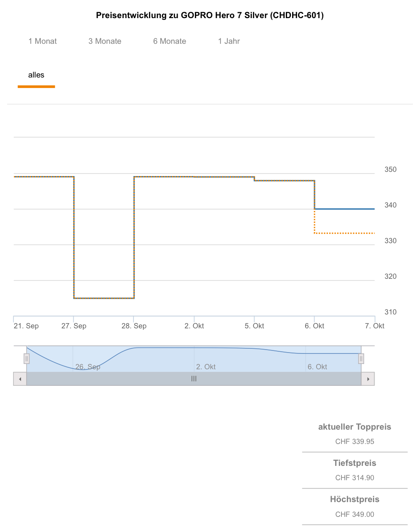
Task: Select the 3 Monate time range
Action: tap(105, 41)
